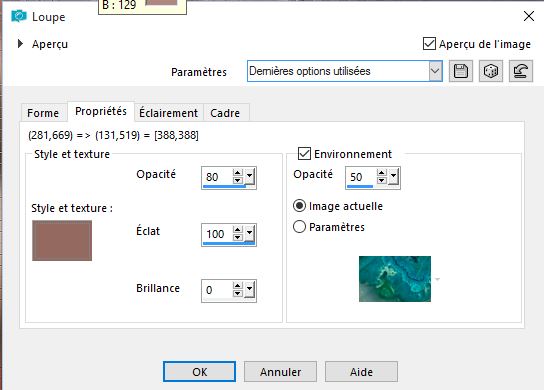This screenshot has height=390, width=544.
Task: Decrease Éclat value with down arrow
Action: point(238,237)
